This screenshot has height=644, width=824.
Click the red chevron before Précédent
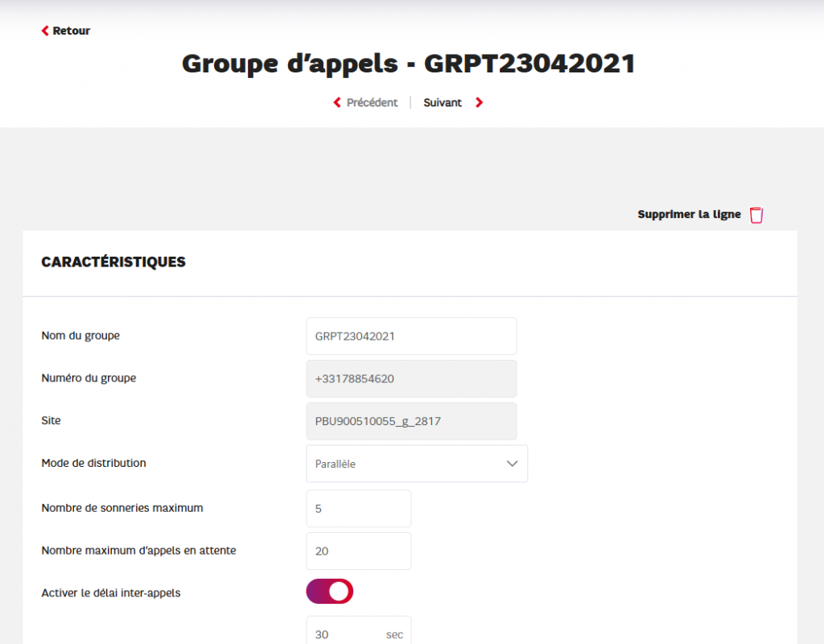click(337, 103)
